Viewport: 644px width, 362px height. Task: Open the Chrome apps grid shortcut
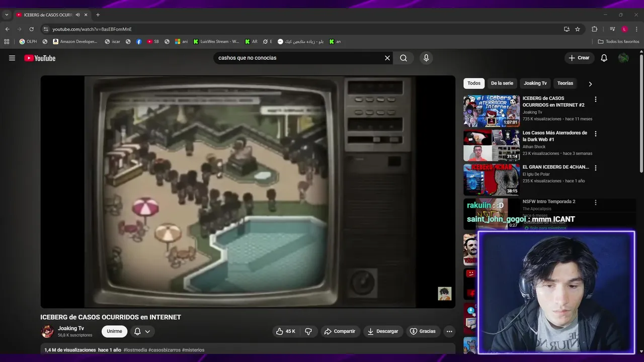(7, 42)
